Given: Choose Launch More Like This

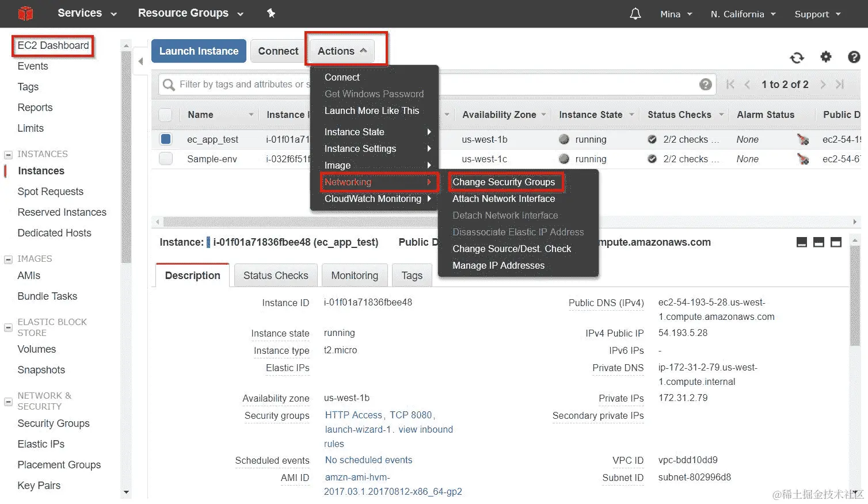Looking at the screenshot, I should [372, 111].
